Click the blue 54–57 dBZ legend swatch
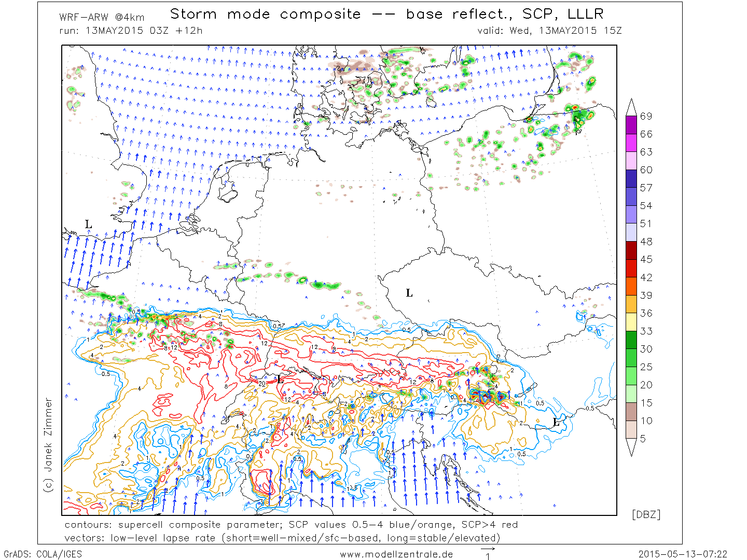 tap(631, 197)
